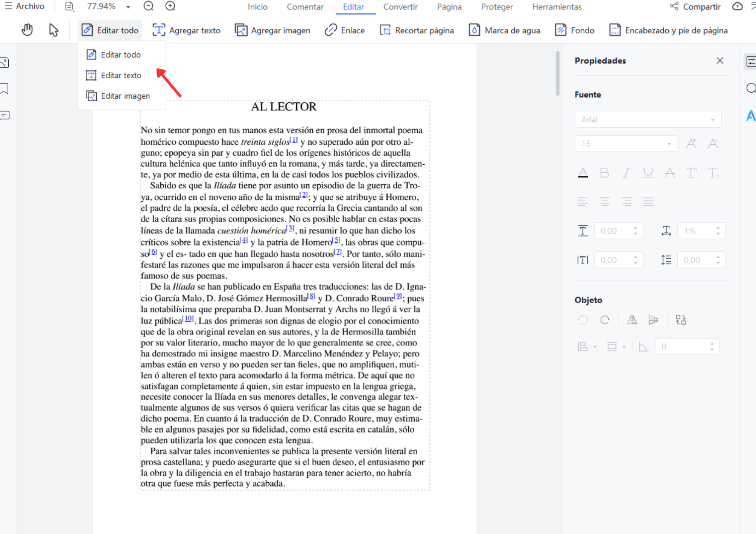Open the zoom percentage dropdown arrow
Screen dimensions: 756x534
tap(128, 7)
